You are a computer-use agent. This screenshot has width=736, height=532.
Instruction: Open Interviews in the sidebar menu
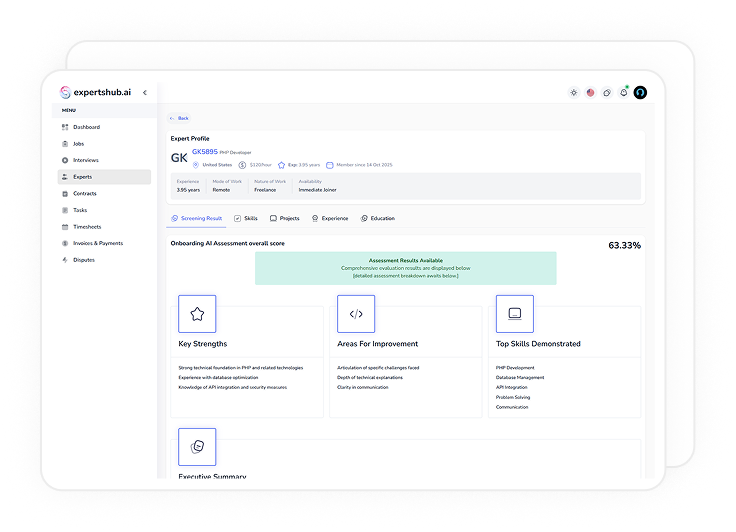coord(85,160)
